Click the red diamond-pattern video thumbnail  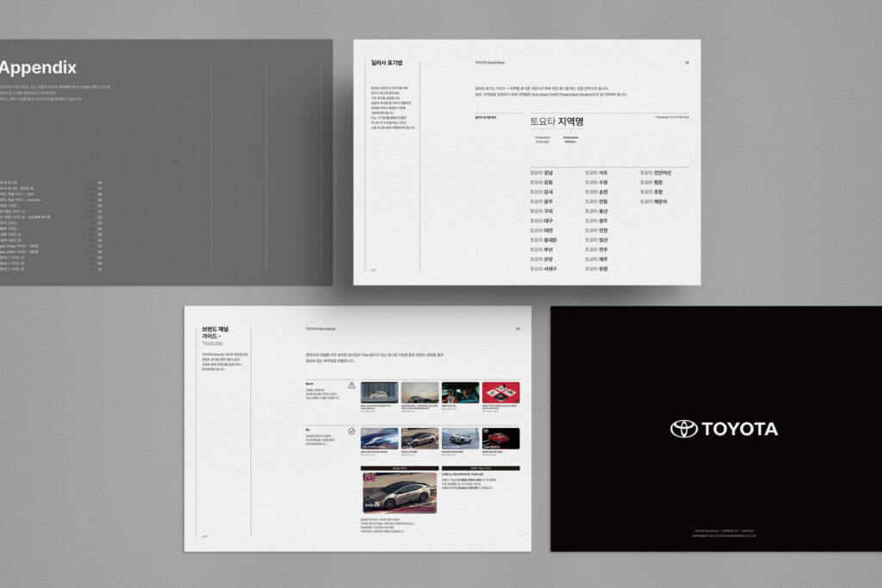tap(501, 393)
